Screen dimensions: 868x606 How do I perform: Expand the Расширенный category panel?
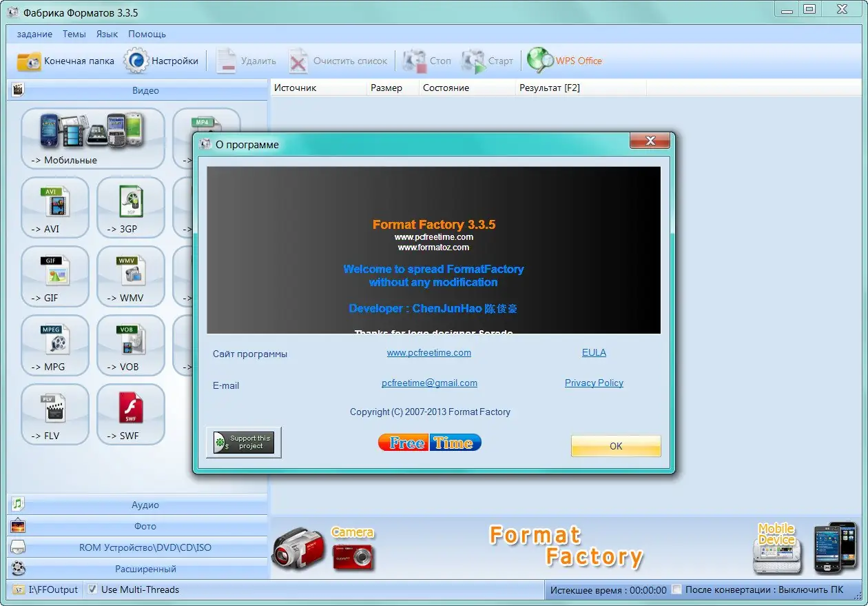click(x=138, y=569)
